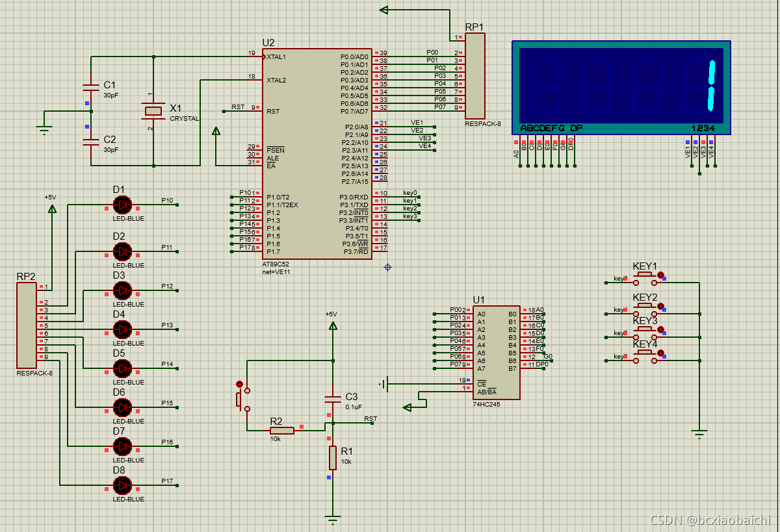Screen dimensions: 780x532
Task: Click the origin crosshair marker below U2
Action: (387, 267)
